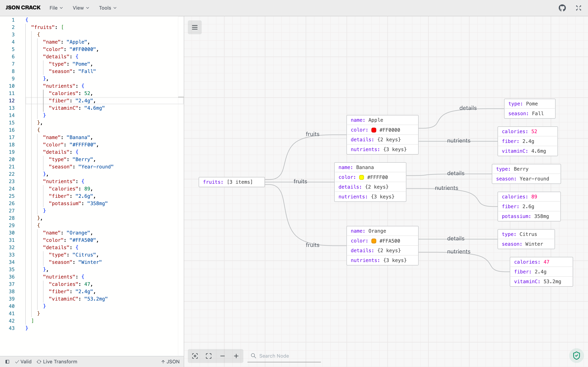Click the red color swatch in Apple node

point(373,130)
